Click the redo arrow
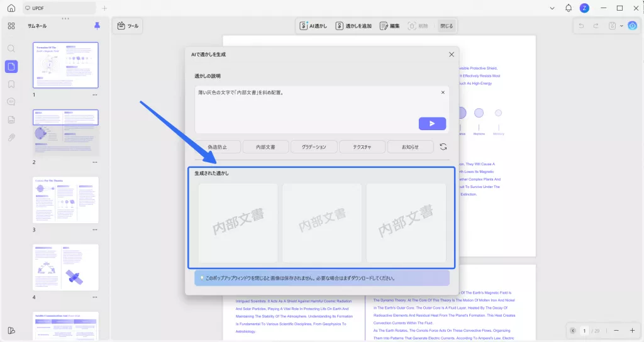644x342 pixels. click(x=596, y=26)
